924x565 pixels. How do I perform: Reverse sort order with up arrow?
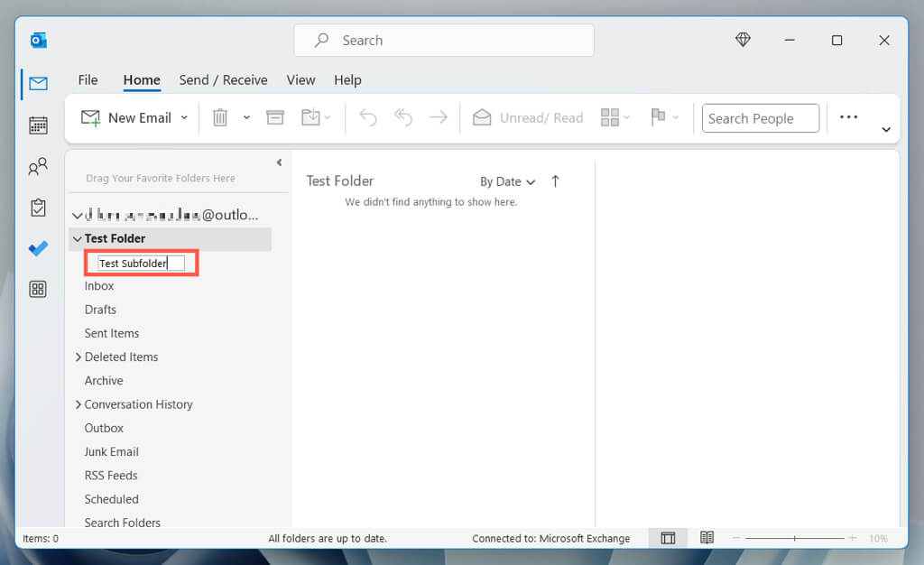(555, 181)
